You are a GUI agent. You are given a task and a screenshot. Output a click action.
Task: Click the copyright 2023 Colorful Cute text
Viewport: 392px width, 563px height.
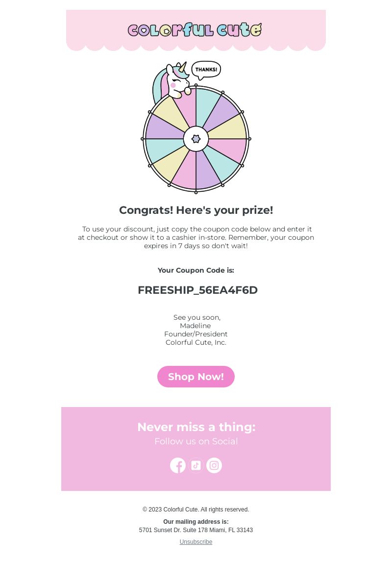196,510
